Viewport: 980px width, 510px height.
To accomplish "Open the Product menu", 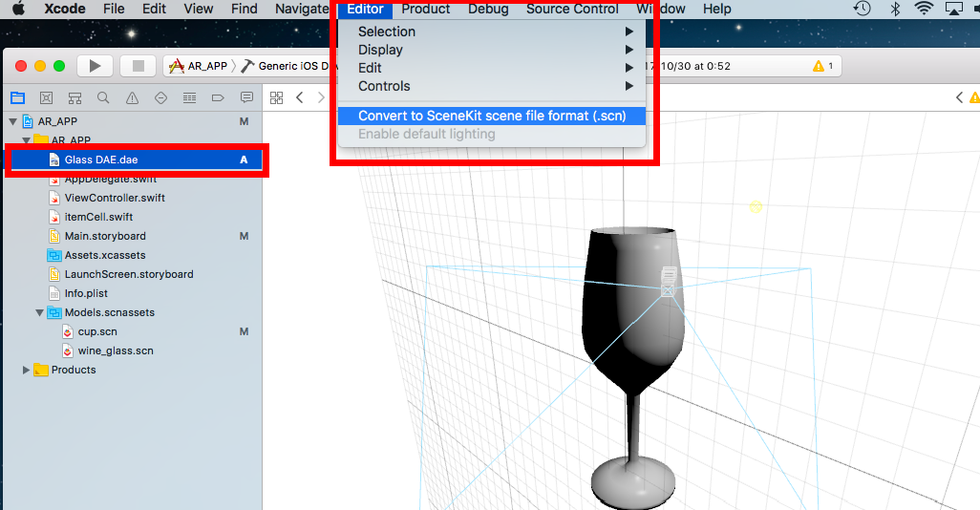I will pos(425,9).
